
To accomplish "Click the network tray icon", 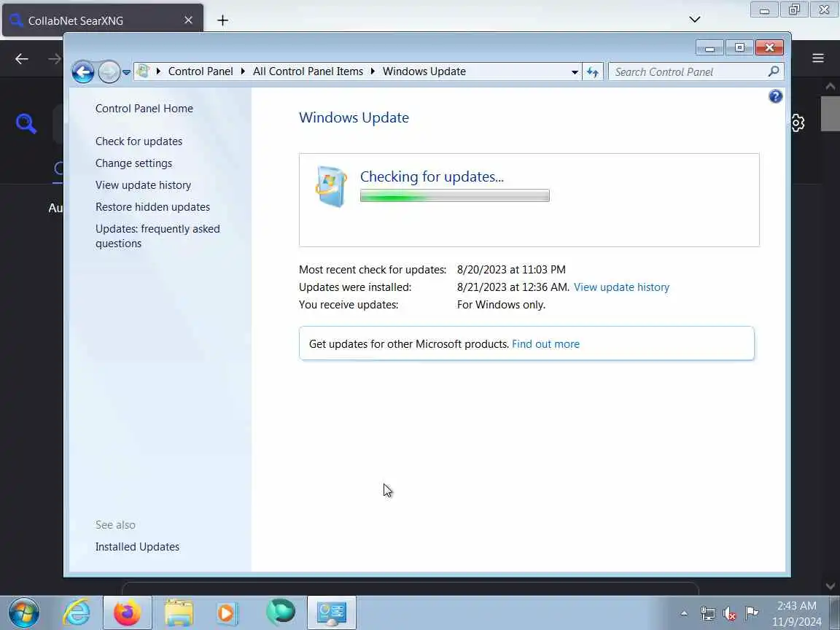I will [707, 613].
